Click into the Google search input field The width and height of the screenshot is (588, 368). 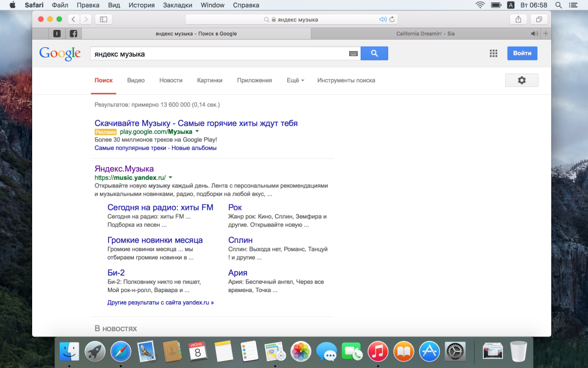(x=218, y=53)
